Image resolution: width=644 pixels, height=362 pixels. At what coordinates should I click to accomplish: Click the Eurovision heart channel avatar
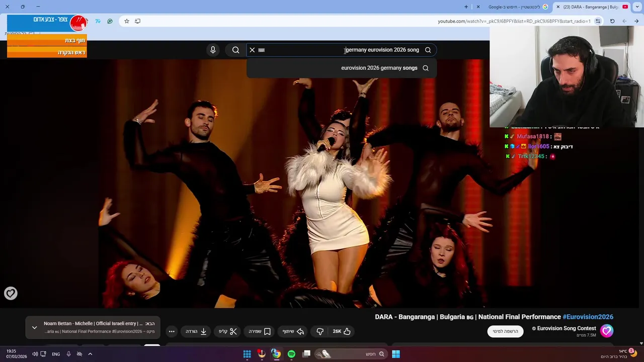(607, 331)
